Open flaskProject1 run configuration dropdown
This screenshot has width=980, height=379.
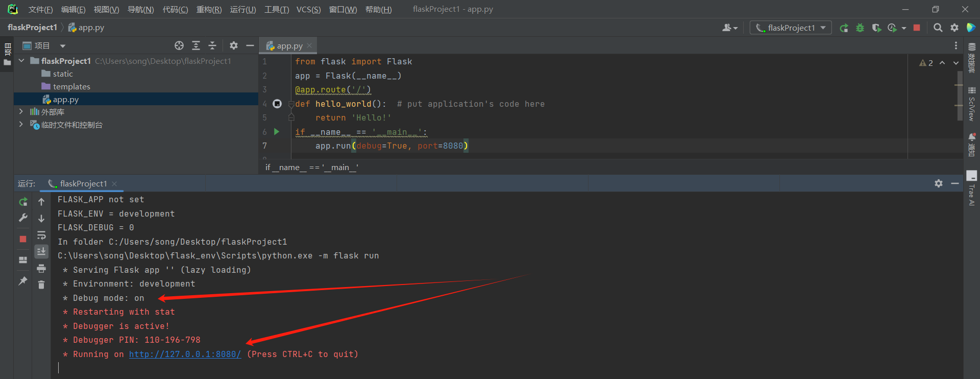click(791, 28)
